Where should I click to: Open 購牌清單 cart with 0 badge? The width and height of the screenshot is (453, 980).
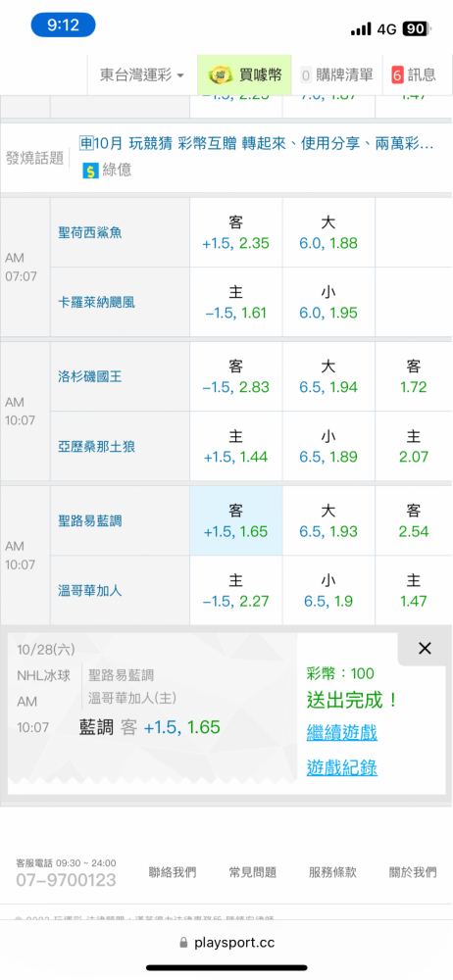tap(337, 75)
